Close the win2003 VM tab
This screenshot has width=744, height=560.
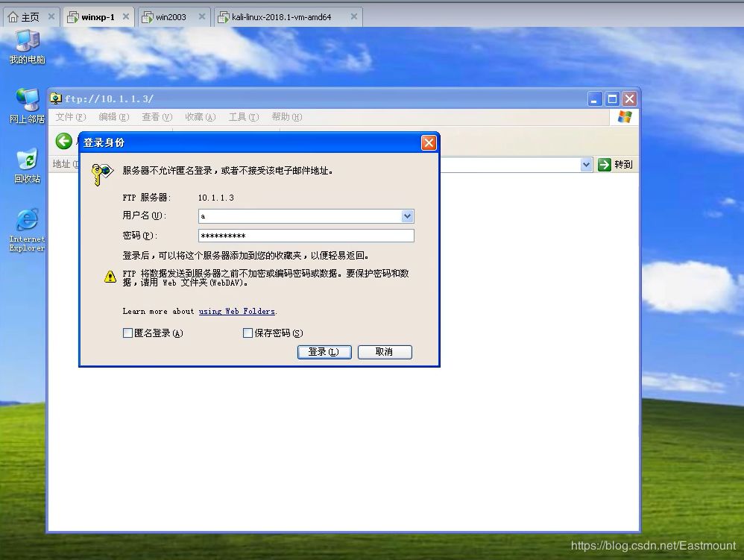point(202,16)
